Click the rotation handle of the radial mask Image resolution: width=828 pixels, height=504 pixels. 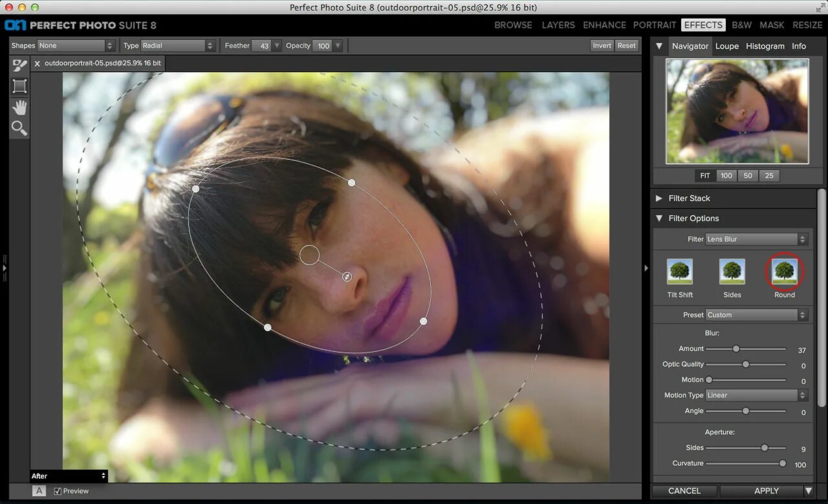[x=347, y=277]
